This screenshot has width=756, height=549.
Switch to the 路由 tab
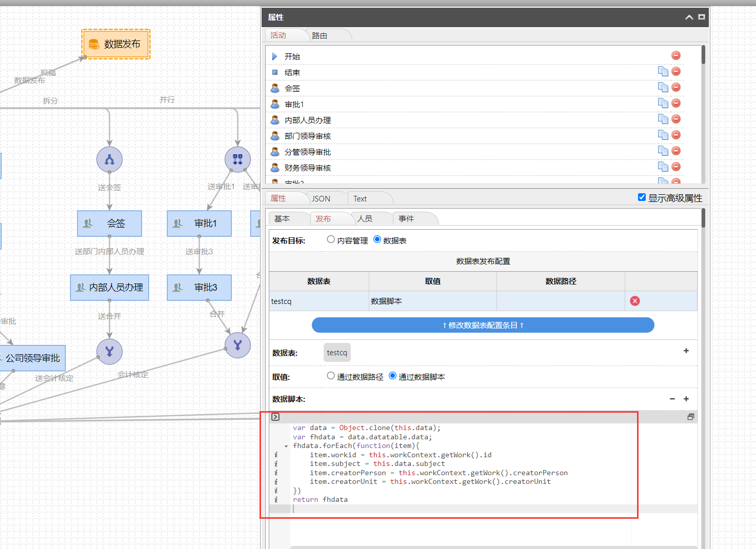coord(320,35)
